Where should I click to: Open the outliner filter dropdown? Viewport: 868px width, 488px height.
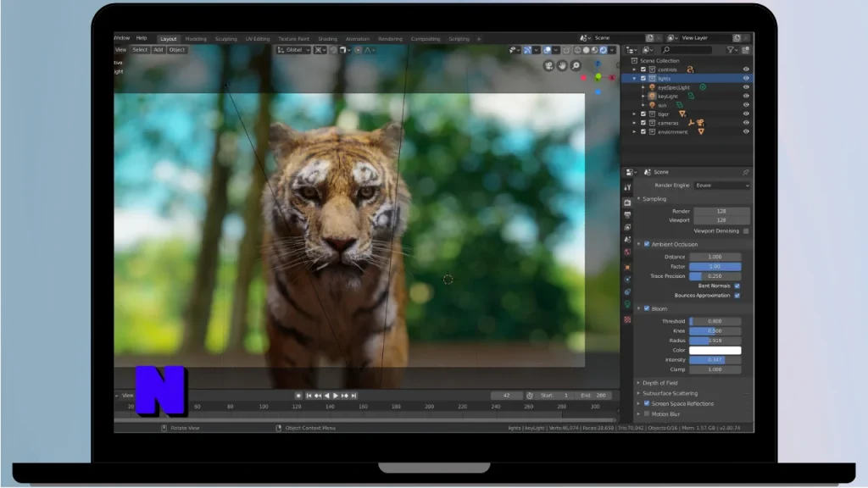(x=732, y=50)
